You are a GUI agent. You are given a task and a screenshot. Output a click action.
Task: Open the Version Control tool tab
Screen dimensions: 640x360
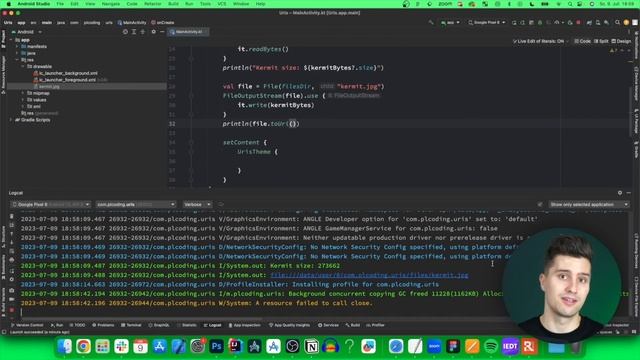click(27, 325)
